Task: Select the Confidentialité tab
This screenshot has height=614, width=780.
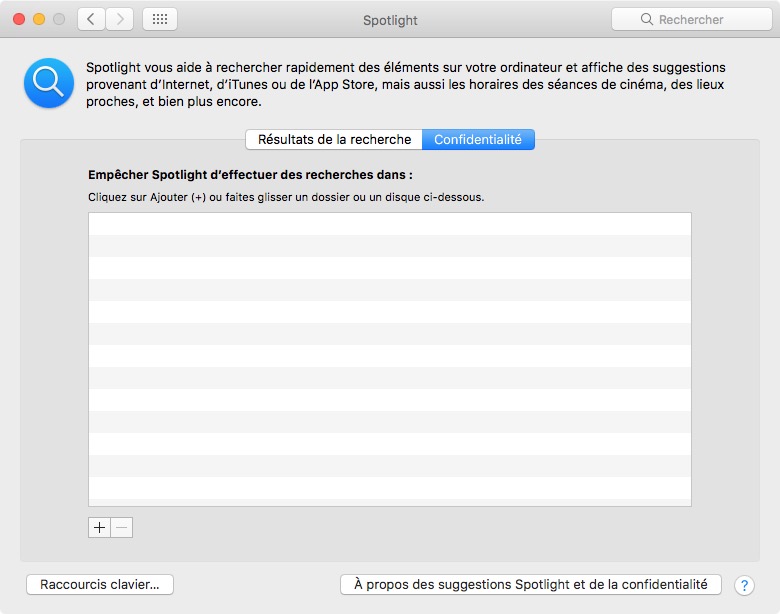Action: tap(478, 140)
